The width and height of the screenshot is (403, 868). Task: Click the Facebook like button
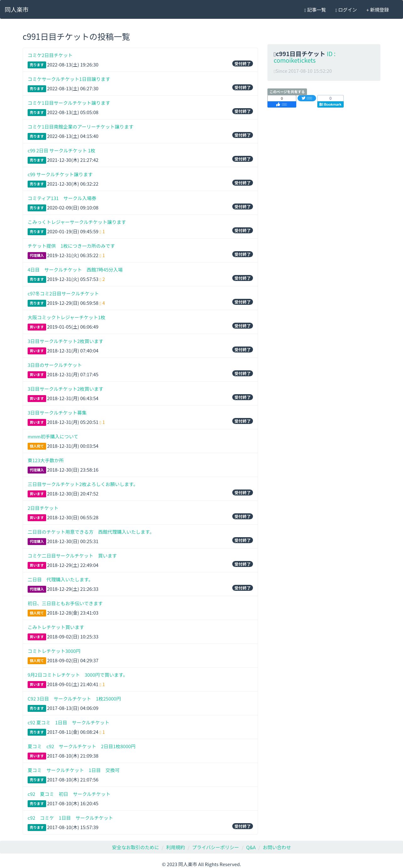click(282, 104)
